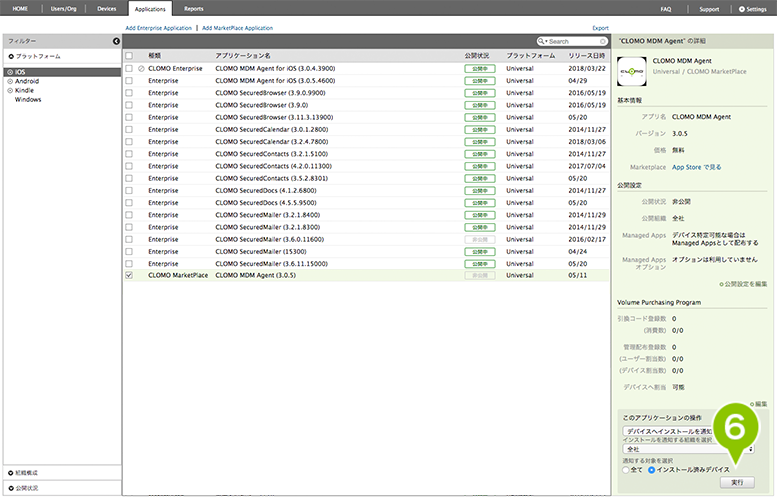Image resolution: width=778 pixels, height=500 pixels.
Task: Click 公開中 badge for CLOMO SecuredDocs (4.1.2.6800)
Action: (x=479, y=190)
